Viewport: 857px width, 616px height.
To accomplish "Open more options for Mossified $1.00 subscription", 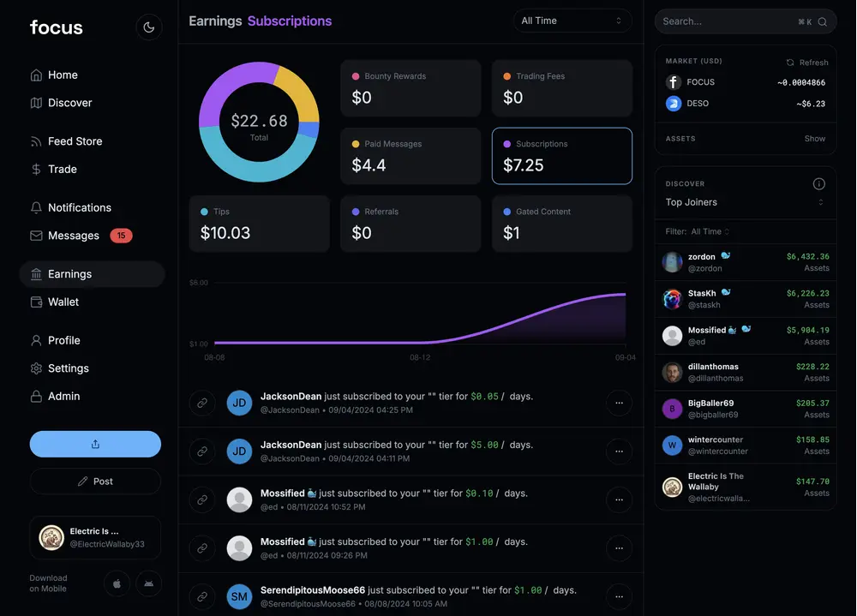I will tap(620, 548).
